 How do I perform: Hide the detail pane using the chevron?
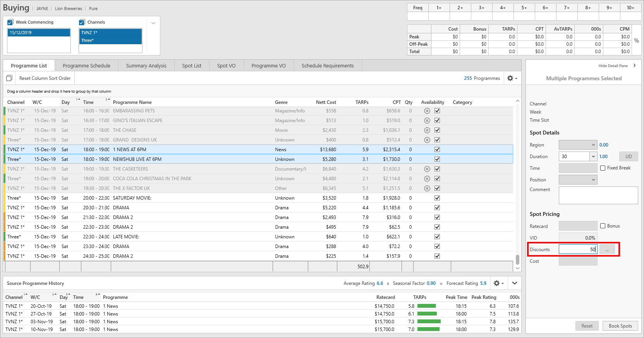pos(634,66)
